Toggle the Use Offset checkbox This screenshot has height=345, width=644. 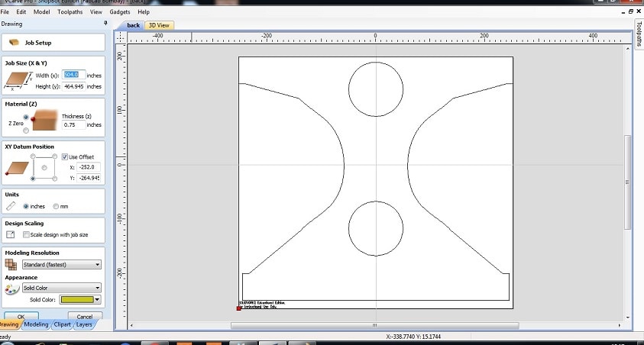[64, 156]
